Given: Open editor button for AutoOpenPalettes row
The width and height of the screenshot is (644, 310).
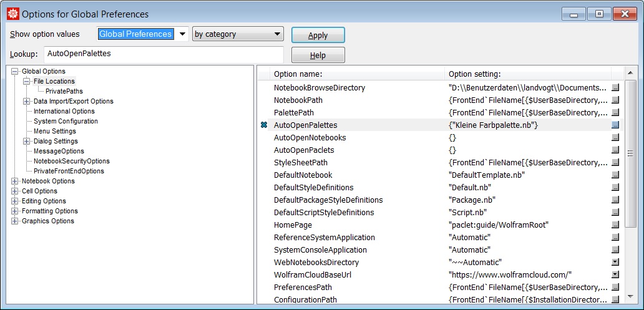Looking at the screenshot, I should (x=615, y=125).
